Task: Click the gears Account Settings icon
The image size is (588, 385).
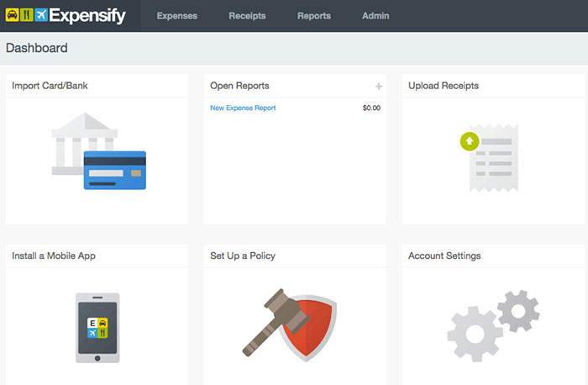Action: [x=491, y=325]
